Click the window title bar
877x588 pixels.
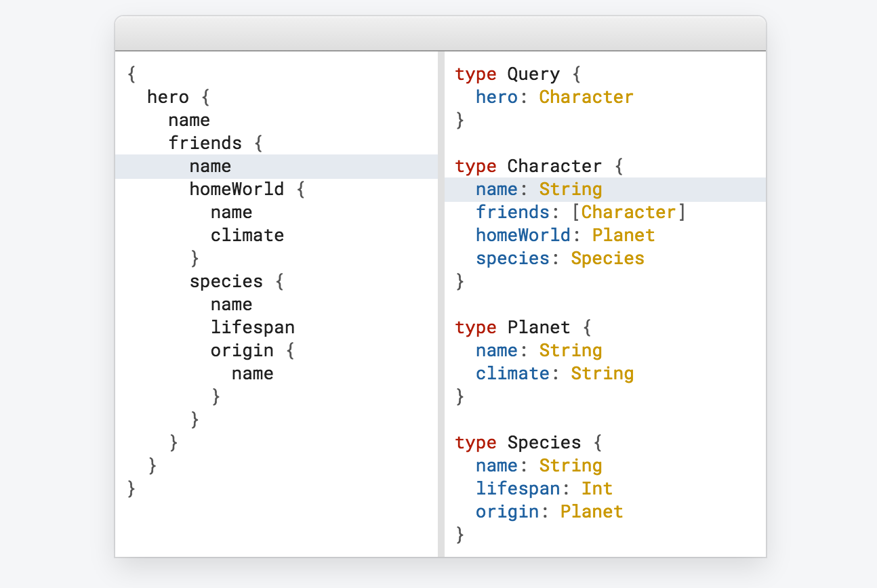point(438,33)
